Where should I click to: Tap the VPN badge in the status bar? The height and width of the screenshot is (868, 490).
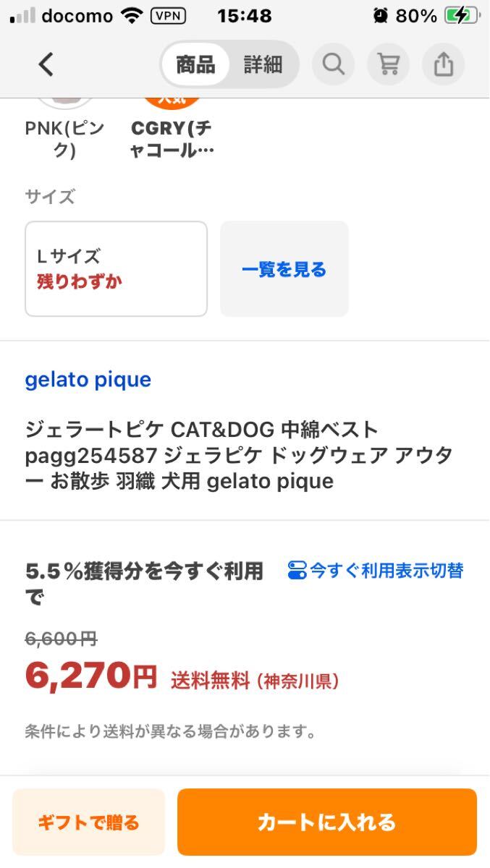coord(168,15)
